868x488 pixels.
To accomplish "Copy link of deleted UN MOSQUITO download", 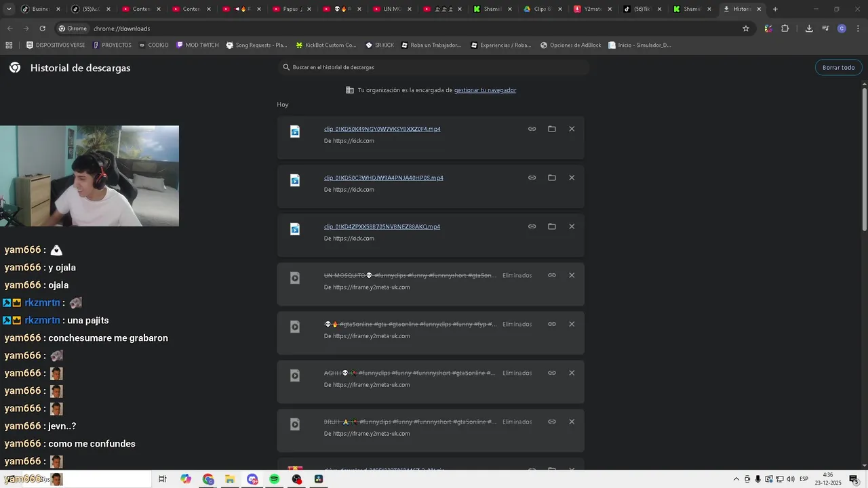I will pyautogui.click(x=552, y=275).
